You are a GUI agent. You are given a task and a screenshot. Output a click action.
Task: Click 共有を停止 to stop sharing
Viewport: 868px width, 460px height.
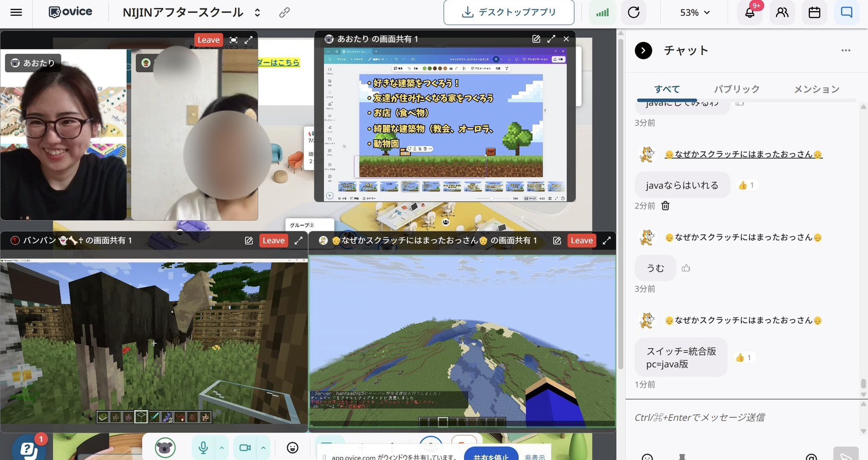(491, 456)
